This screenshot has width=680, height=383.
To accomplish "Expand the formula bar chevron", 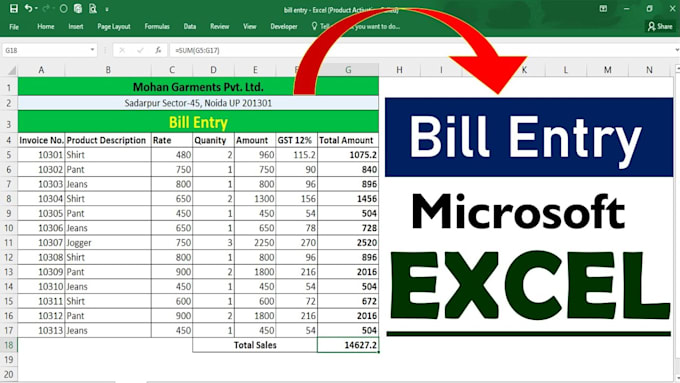I will [677, 50].
